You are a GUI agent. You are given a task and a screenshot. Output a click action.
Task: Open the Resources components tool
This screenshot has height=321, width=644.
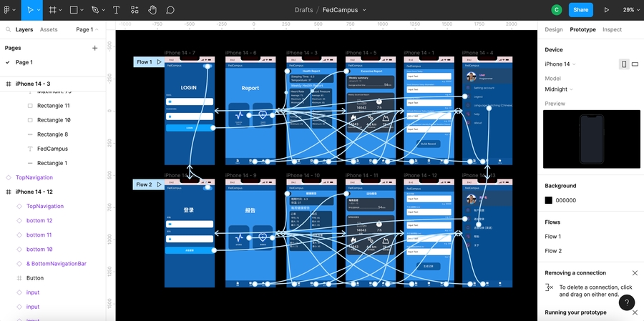click(135, 10)
